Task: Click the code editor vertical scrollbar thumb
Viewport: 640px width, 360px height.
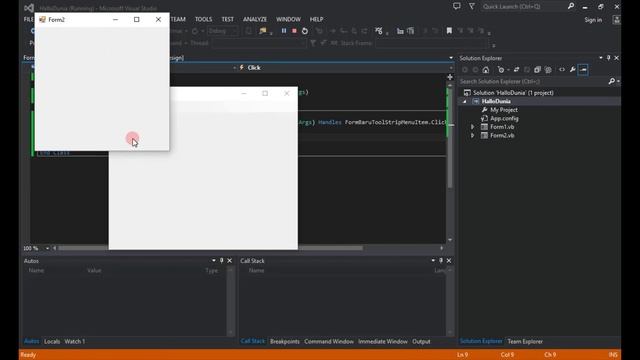Action: pos(450,139)
